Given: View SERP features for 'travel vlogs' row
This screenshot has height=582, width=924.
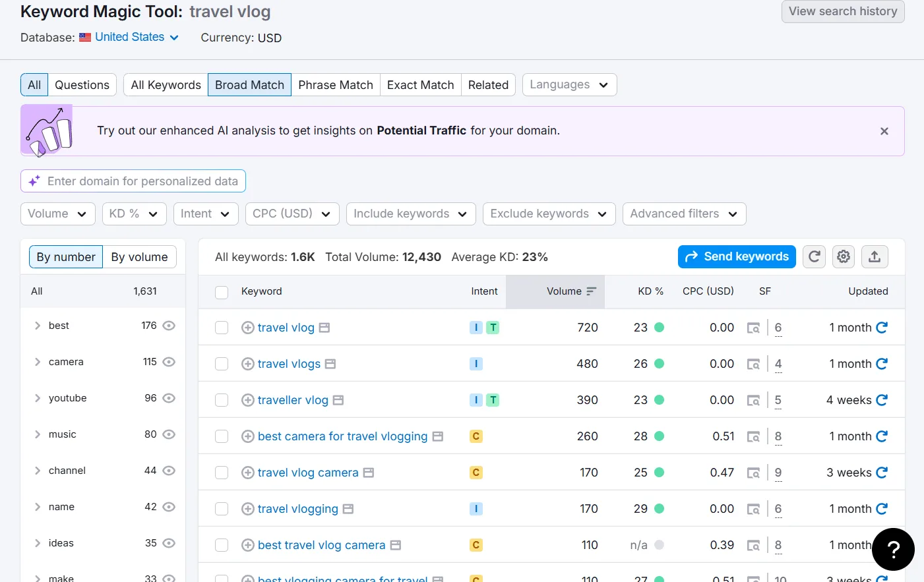Looking at the screenshot, I should 778,364.
